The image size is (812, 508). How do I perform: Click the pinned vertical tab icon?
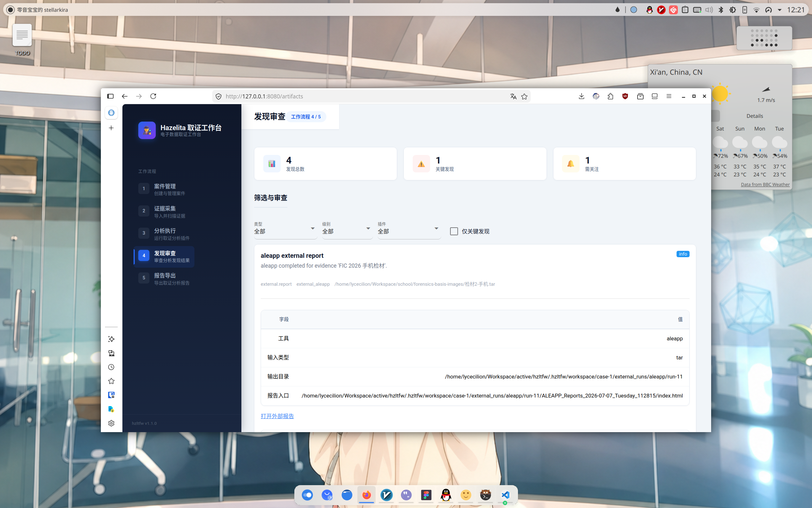tap(111, 113)
